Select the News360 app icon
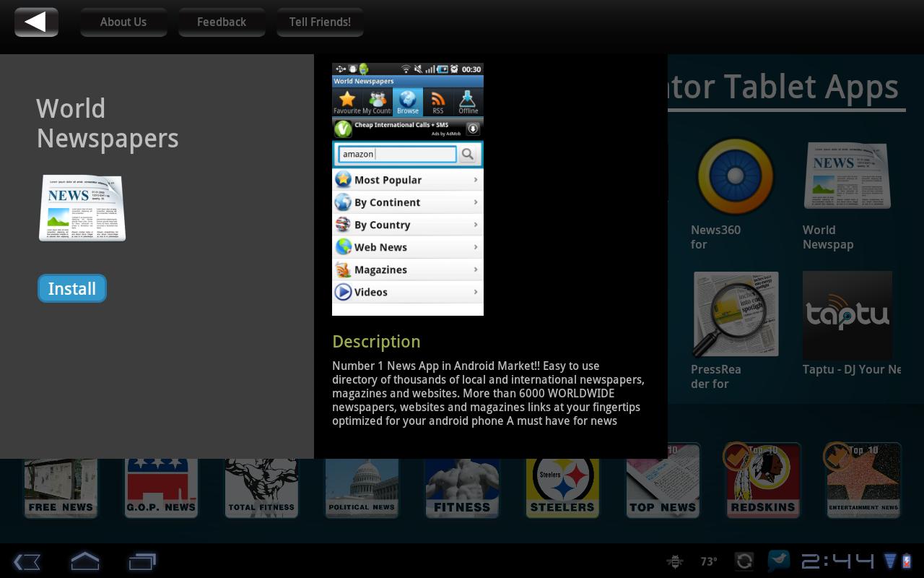 click(735, 176)
